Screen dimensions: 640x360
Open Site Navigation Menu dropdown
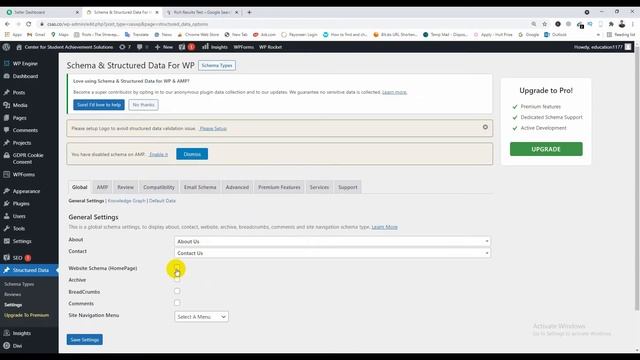pos(201,317)
